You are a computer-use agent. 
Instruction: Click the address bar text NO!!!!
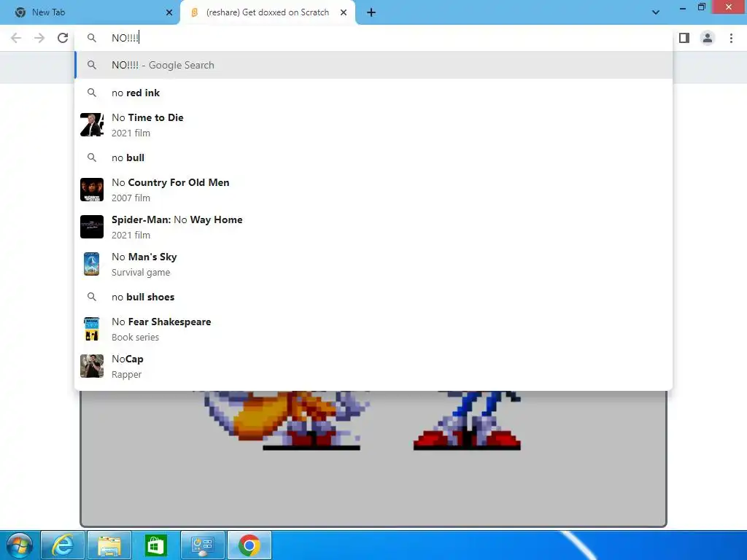tap(125, 38)
